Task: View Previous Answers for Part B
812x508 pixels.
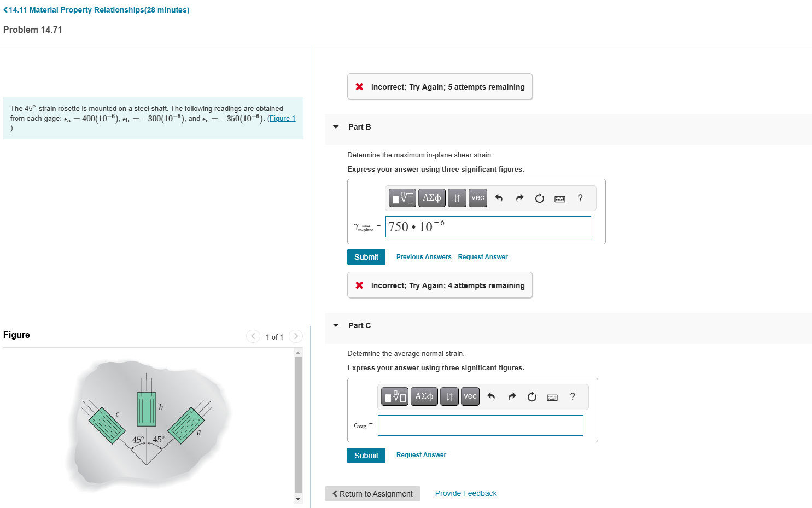Action: [x=424, y=257]
